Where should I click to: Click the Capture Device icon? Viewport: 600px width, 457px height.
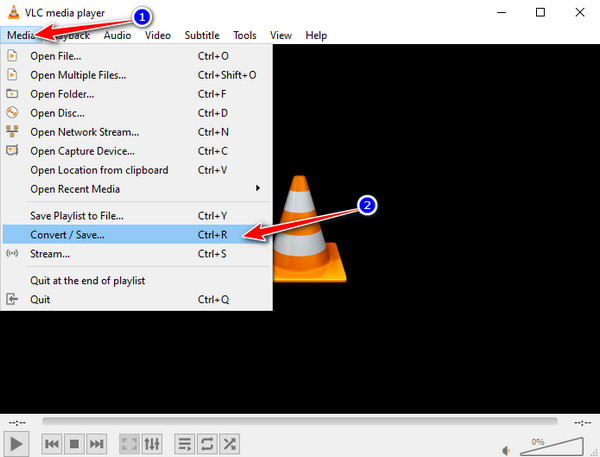[x=12, y=150]
